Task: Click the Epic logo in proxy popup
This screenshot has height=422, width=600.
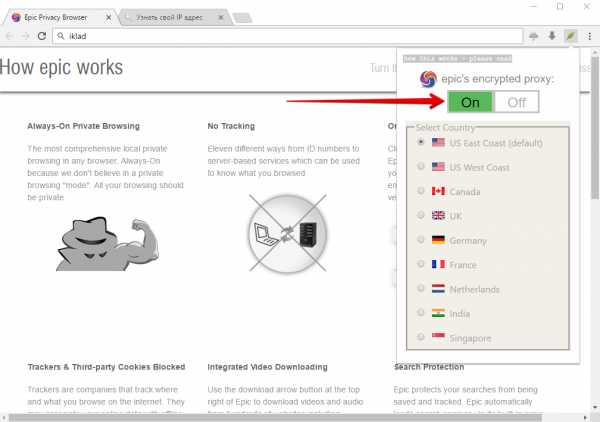Action: [428, 79]
